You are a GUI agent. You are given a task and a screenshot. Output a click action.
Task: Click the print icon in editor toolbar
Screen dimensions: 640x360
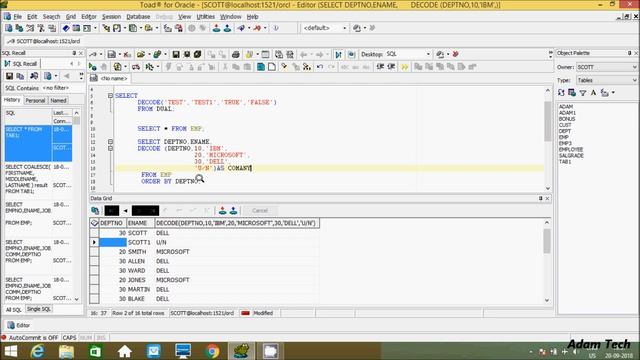[x=236, y=54]
